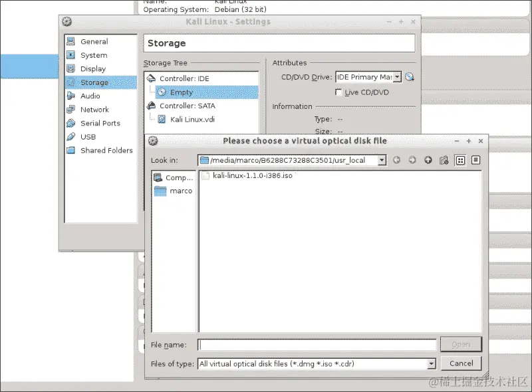Image resolution: width=532 pixels, height=392 pixels.
Task: Go back in file dialog
Action: (x=396, y=160)
